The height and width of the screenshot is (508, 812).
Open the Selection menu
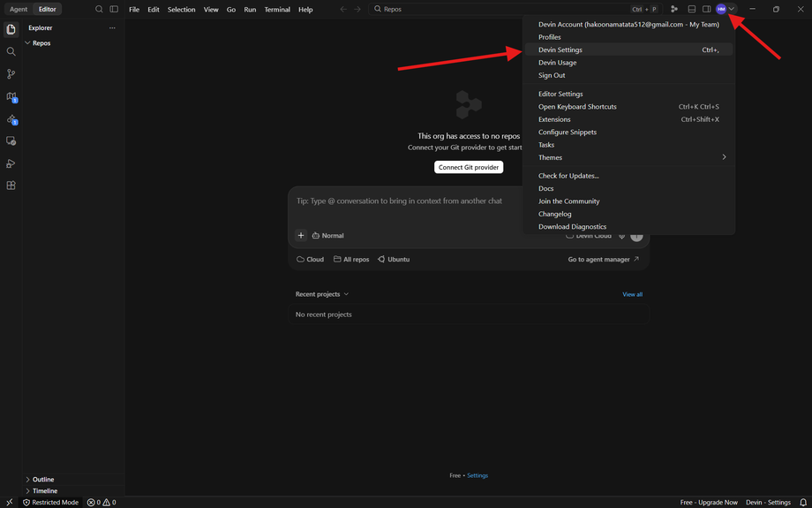181,10
